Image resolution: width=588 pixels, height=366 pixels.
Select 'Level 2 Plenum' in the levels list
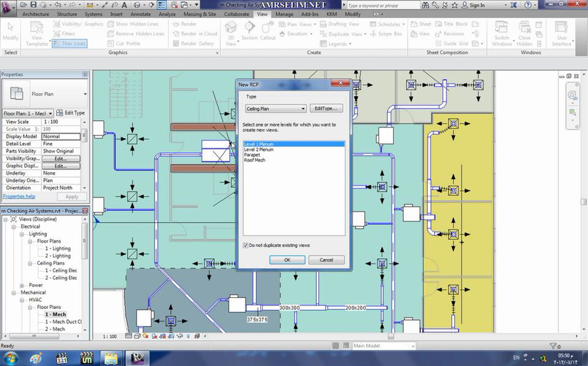coord(259,150)
